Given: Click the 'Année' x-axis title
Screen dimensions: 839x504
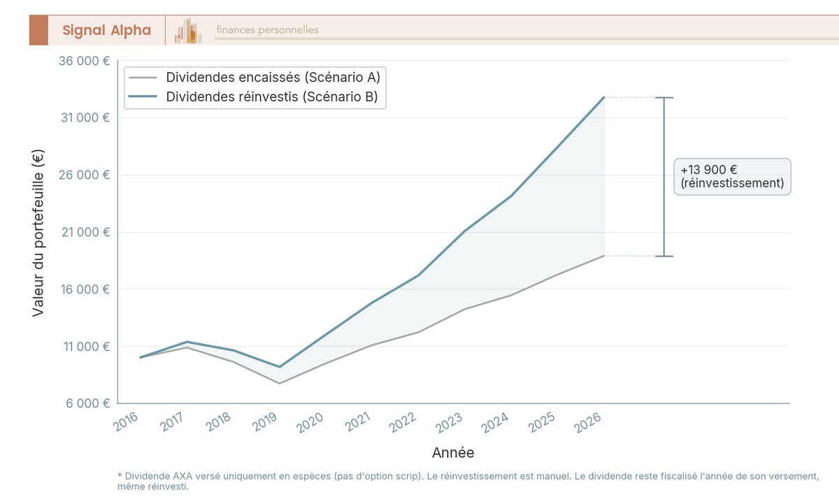Looking at the screenshot, I should pos(453,452).
